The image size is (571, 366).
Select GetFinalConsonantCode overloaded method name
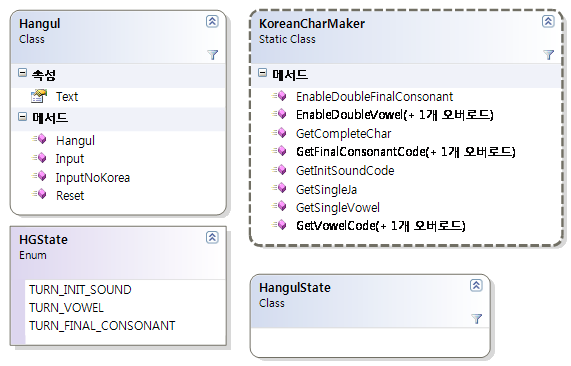click(406, 151)
